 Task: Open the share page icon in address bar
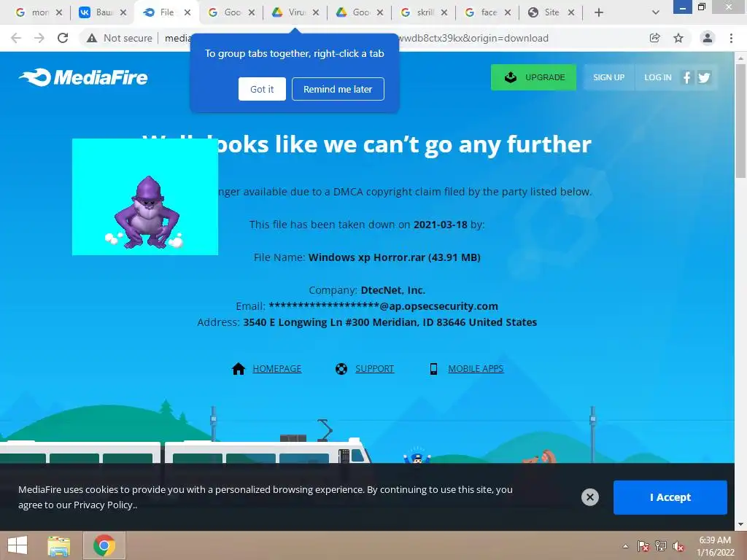[655, 38]
